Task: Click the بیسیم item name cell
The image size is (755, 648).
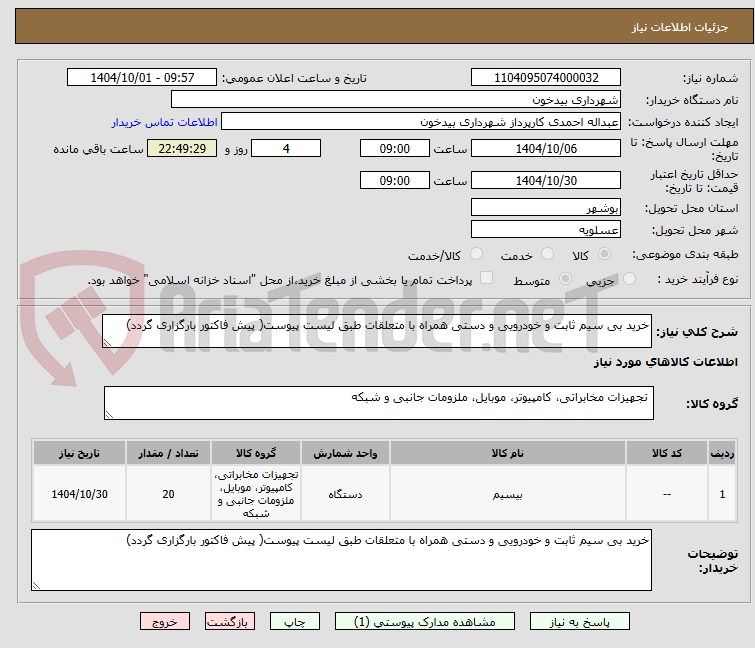Action: pos(508,494)
